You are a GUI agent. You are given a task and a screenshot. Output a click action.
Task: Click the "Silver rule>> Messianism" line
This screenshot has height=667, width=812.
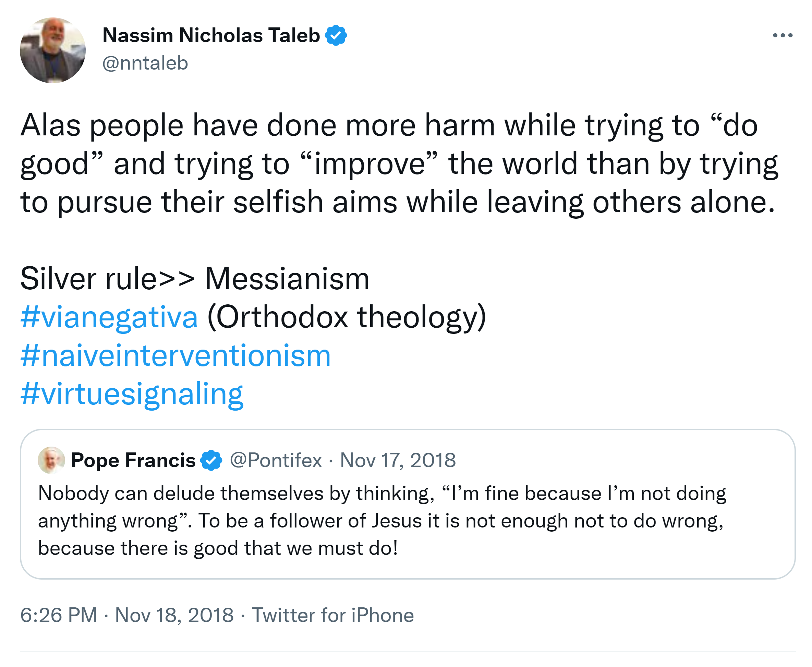194,279
